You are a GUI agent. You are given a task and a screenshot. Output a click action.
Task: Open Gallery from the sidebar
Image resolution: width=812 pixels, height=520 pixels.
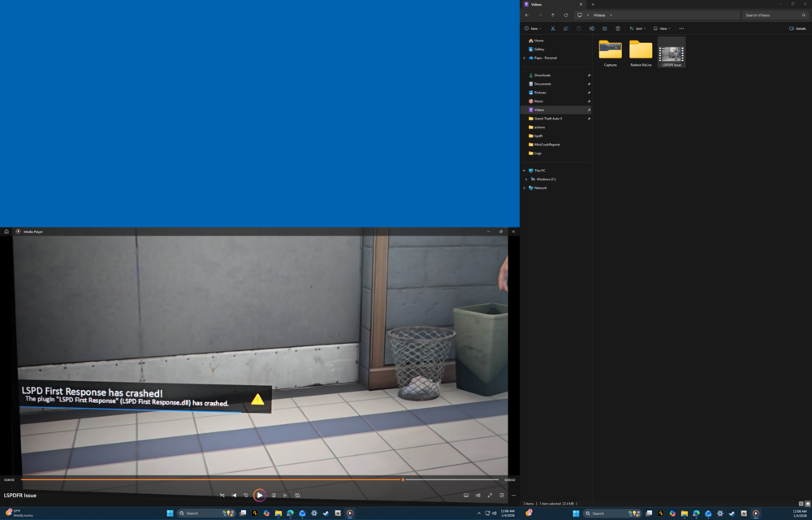click(x=538, y=49)
